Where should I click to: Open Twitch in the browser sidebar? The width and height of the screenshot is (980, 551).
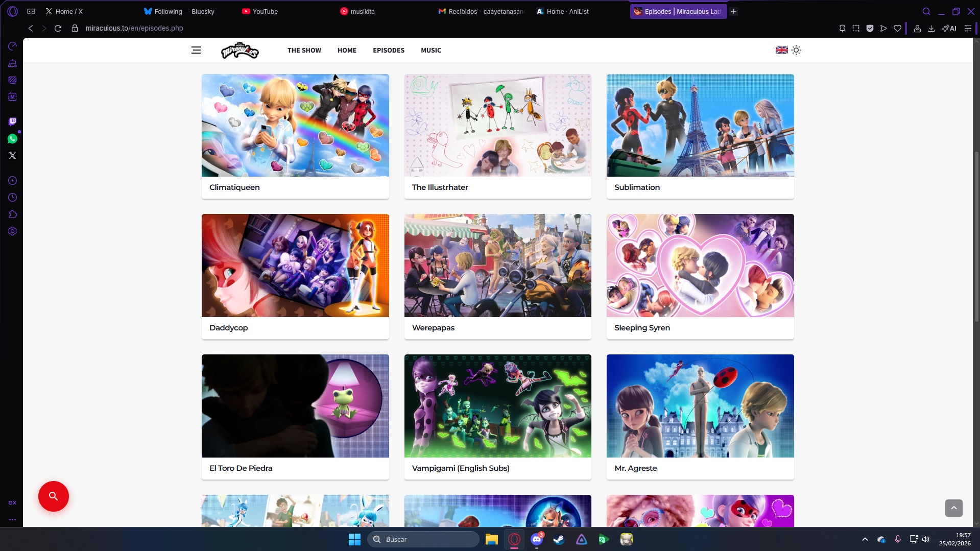point(13,122)
